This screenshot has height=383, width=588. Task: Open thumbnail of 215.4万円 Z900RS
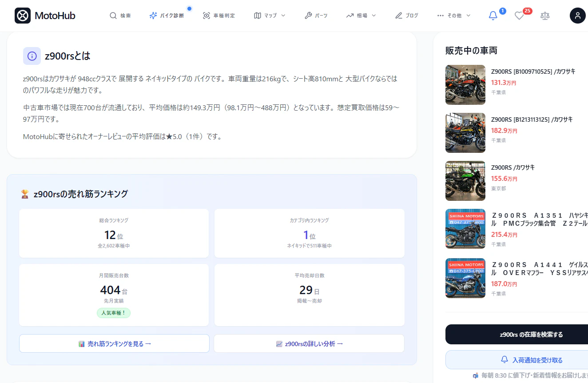click(465, 229)
